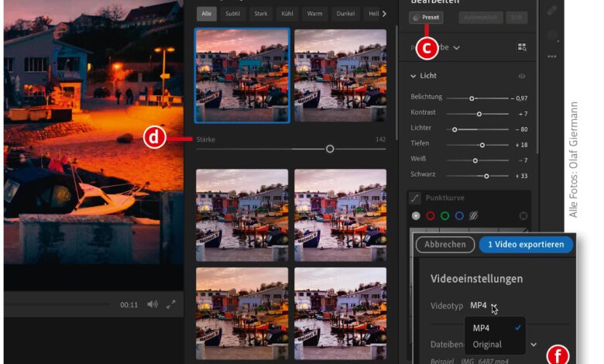This screenshot has height=364, width=604.
Task: Open the point curve tool icon
Action: coord(415,199)
